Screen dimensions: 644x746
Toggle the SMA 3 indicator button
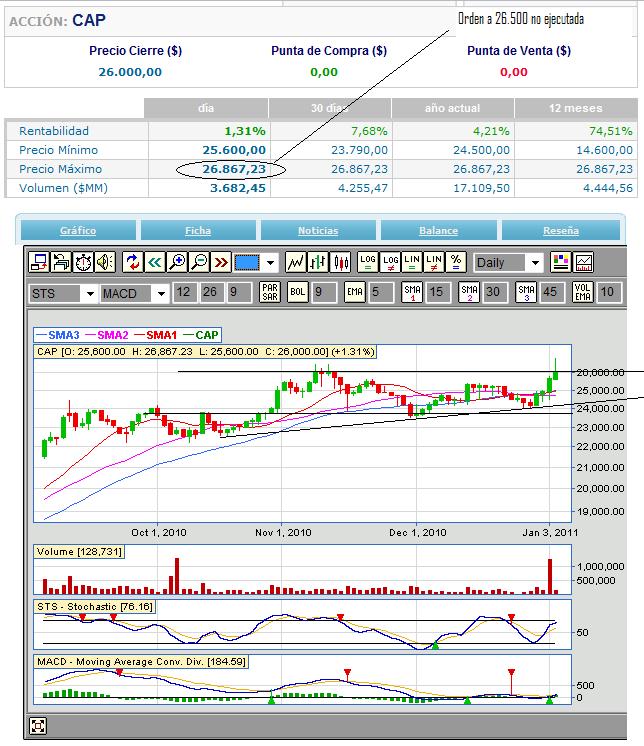click(526, 292)
